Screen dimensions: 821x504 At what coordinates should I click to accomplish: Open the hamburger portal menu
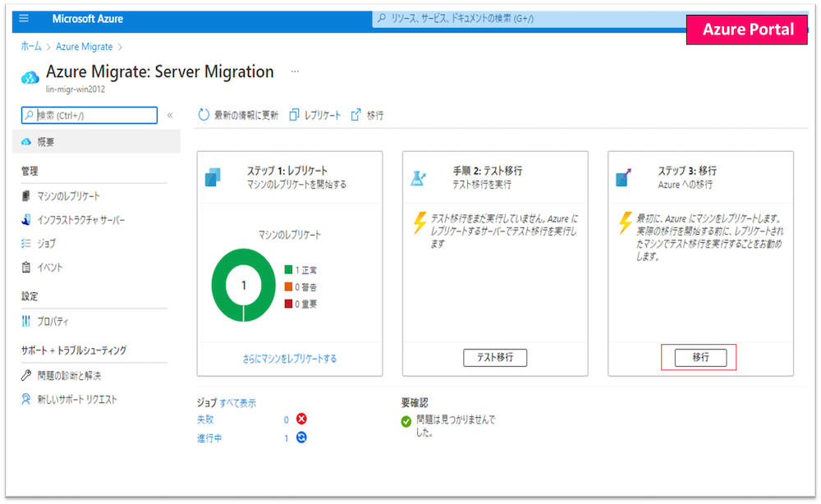click(x=24, y=18)
